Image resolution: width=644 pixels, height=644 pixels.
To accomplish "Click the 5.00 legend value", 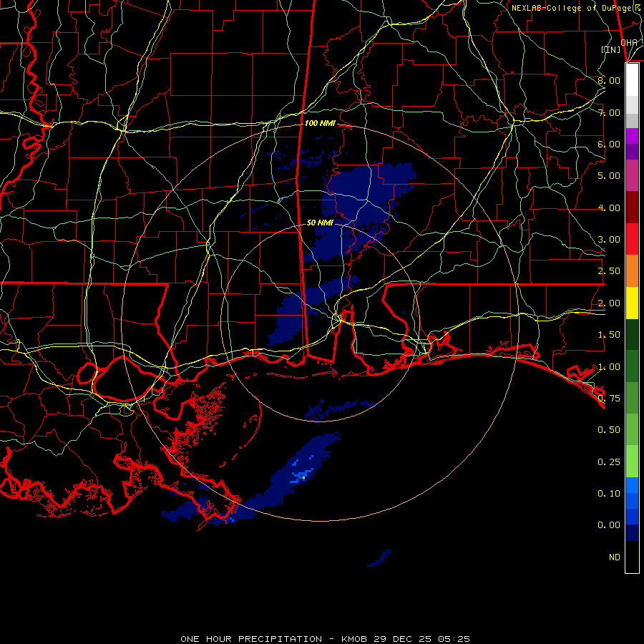I will 609,176.
